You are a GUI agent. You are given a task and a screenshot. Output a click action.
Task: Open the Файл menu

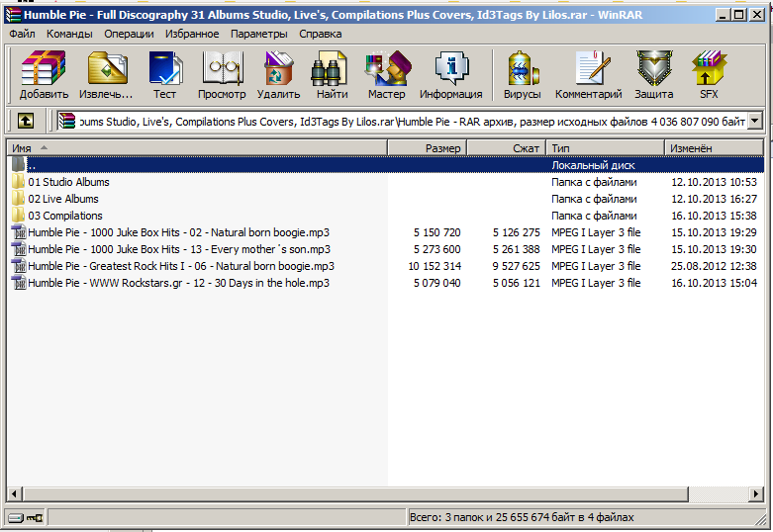pos(22,34)
